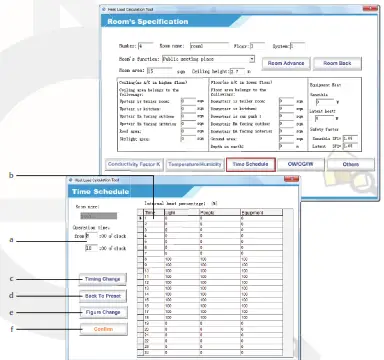Viewport: 384px width, 360px height.
Task: Click the Equipment column header
Action: pyautogui.click(x=262, y=212)
